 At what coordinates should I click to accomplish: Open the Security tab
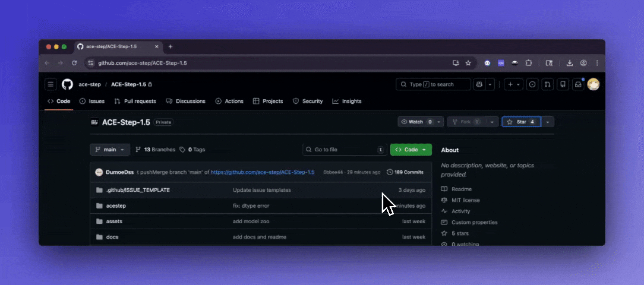pyautogui.click(x=308, y=101)
